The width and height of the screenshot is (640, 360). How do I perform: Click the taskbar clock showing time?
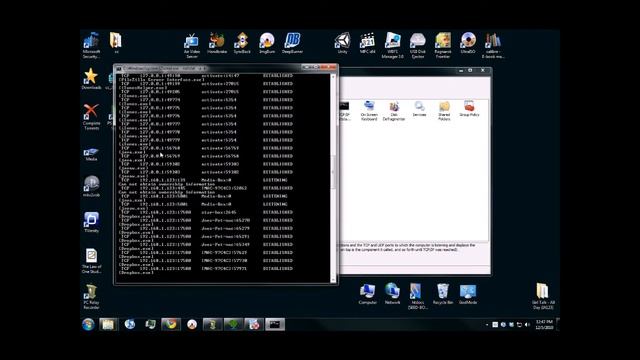coord(544,324)
